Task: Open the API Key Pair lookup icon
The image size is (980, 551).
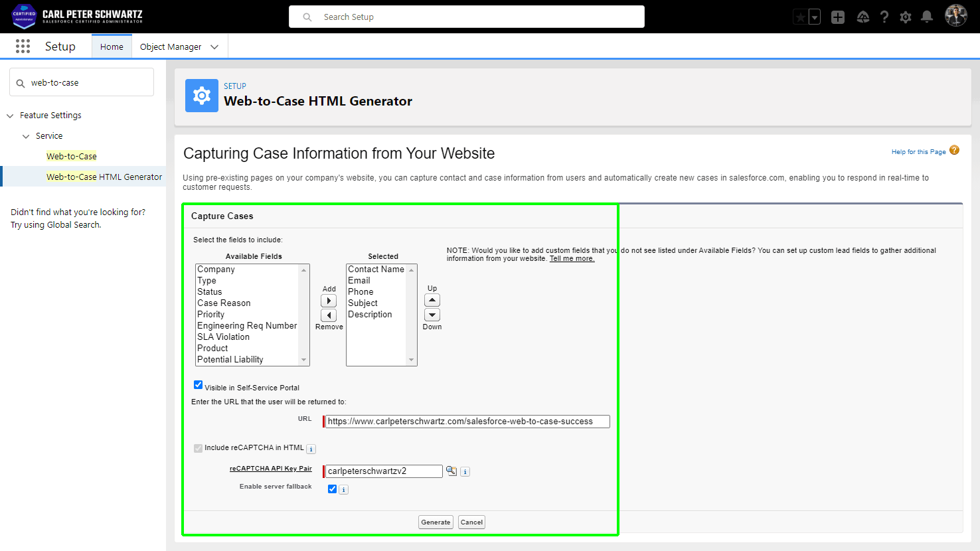Action: pyautogui.click(x=451, y=471)
